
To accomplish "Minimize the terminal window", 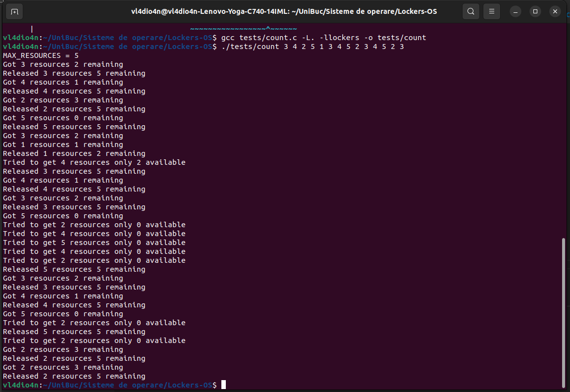I will 516,11.
